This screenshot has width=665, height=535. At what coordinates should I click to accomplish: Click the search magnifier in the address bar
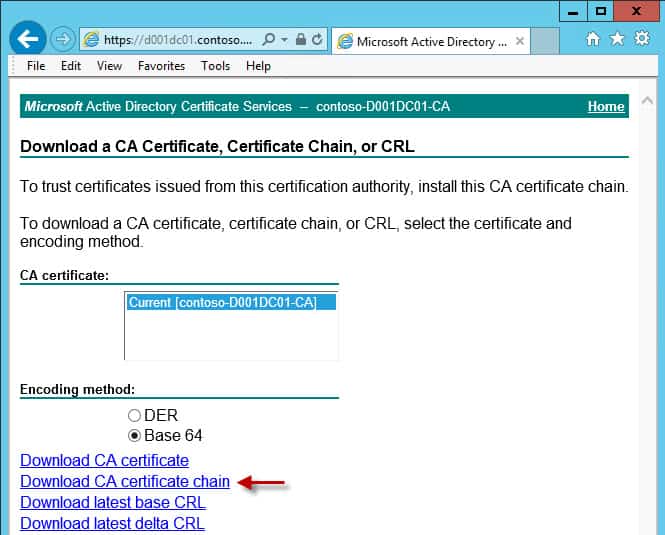(x=268, y=39)
